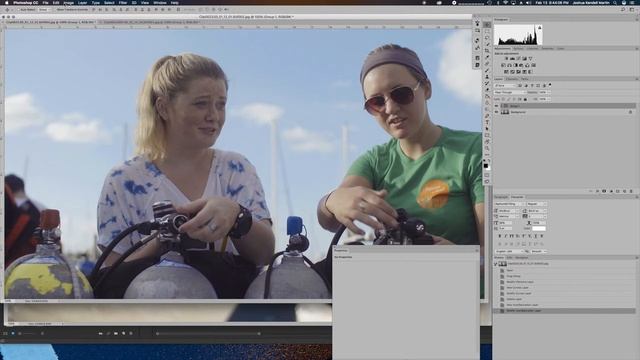Image resolution: width=640 pixels, height=360 pixels.
Task: Add a Hue/Saturation adjustment layer
Action: 503,65
